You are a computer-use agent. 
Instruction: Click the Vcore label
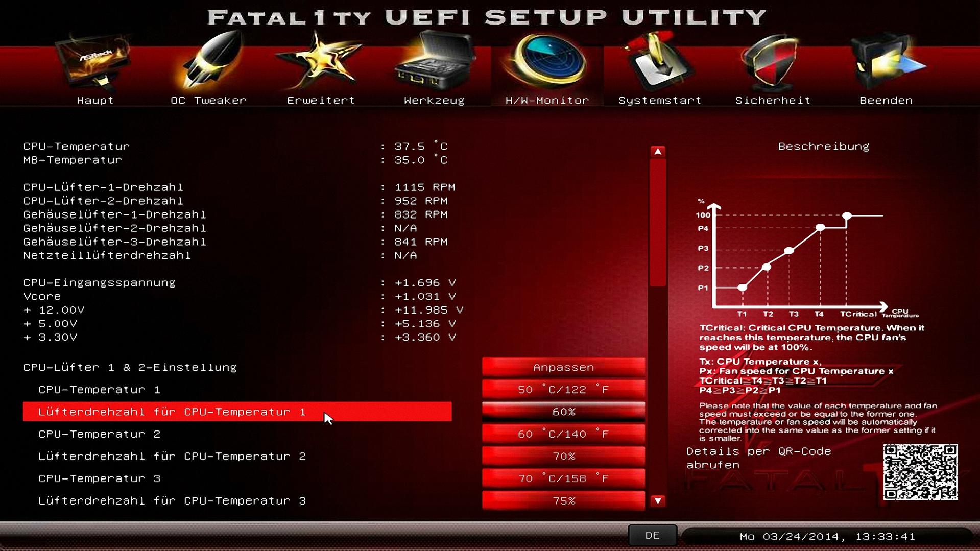(42, 297)
